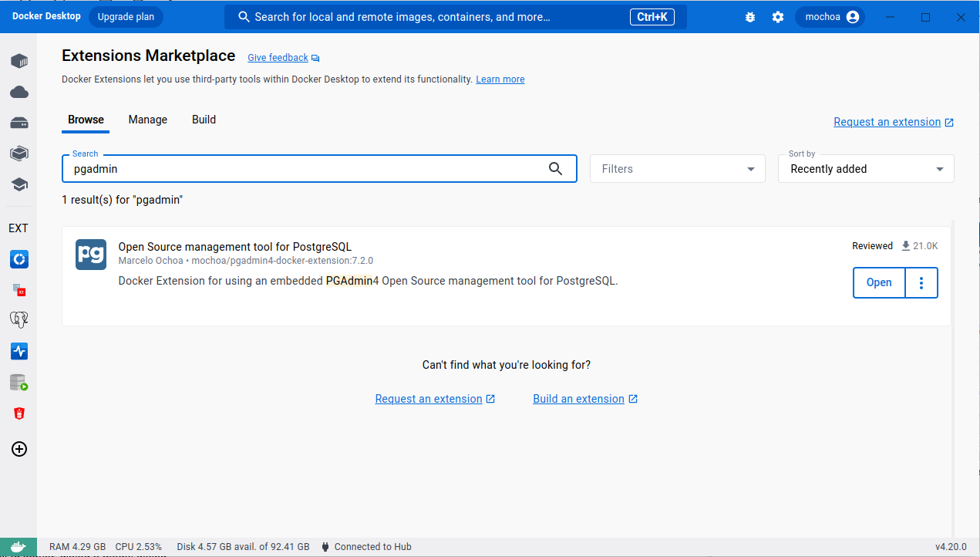The width and height of the screenshot is (980, 557).
Task: Switch to the Build tab
Action: point(204,120)
